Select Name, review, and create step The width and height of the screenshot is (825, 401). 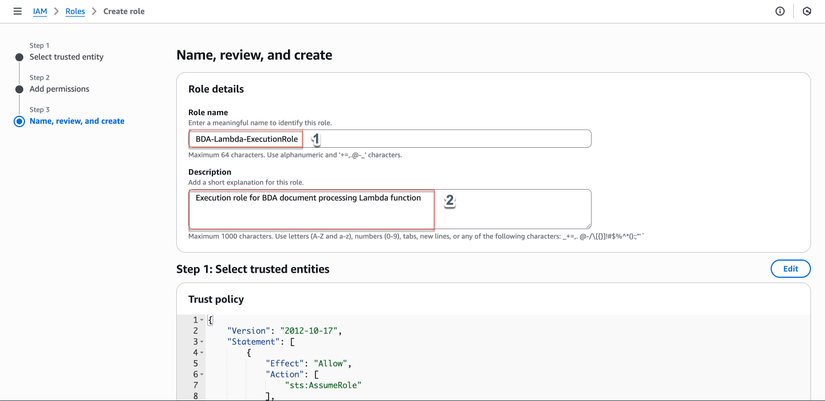pos(77,121)
